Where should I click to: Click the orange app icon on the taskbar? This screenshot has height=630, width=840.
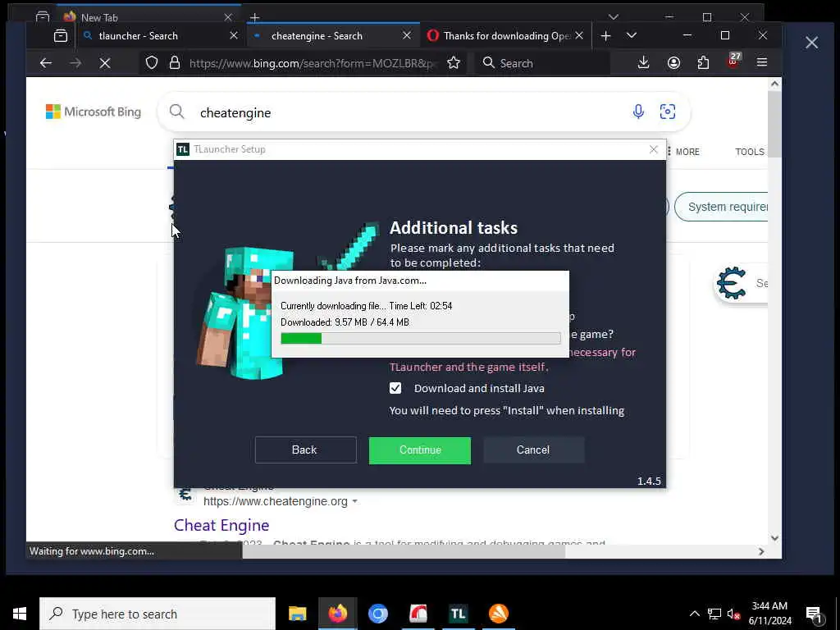(x=498, y=614)
